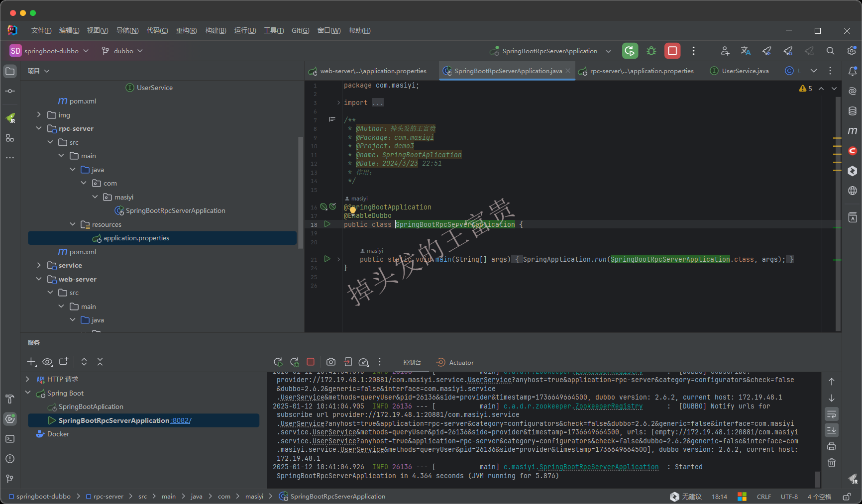
Task: Open the add-user code-with-me icon
Action: click(x=725, y=51)
